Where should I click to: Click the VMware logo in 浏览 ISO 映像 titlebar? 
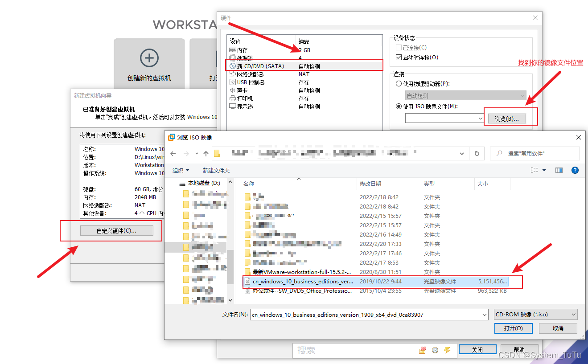pyautogui.click(x=171, y=137)
